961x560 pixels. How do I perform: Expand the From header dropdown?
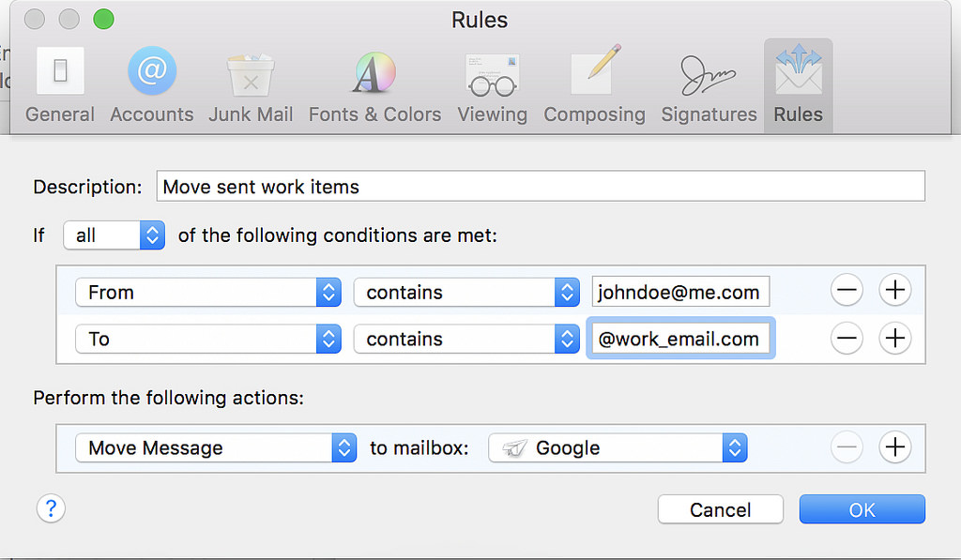coord(207,293)
